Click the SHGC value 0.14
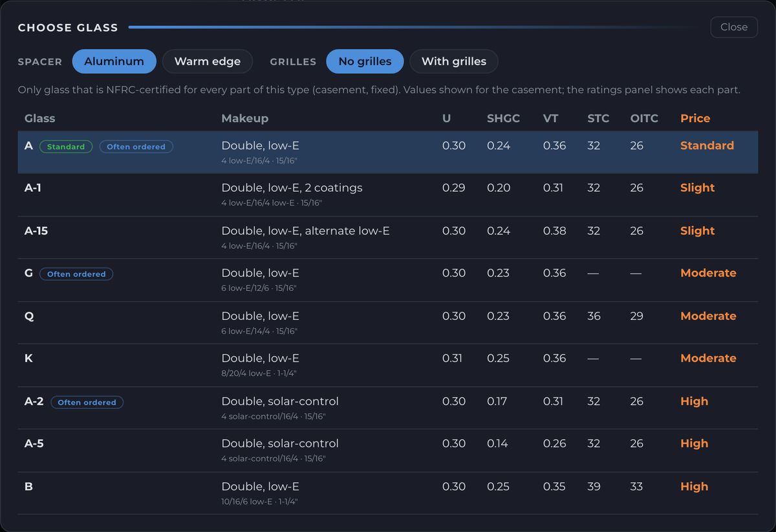The height and width of the screenshot is (532, 776). (x=498, y=443)
